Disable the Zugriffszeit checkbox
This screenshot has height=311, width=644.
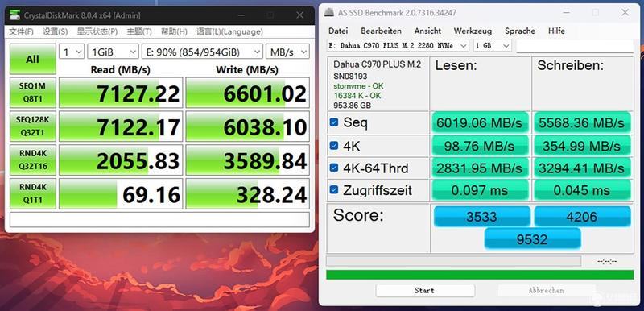pos(334,190)
